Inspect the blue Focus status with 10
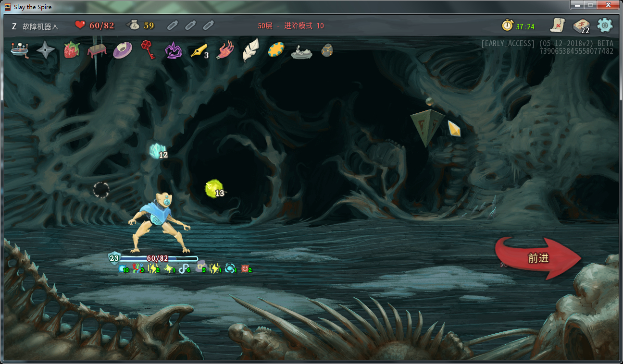623x364 pixels. [124, 269]
